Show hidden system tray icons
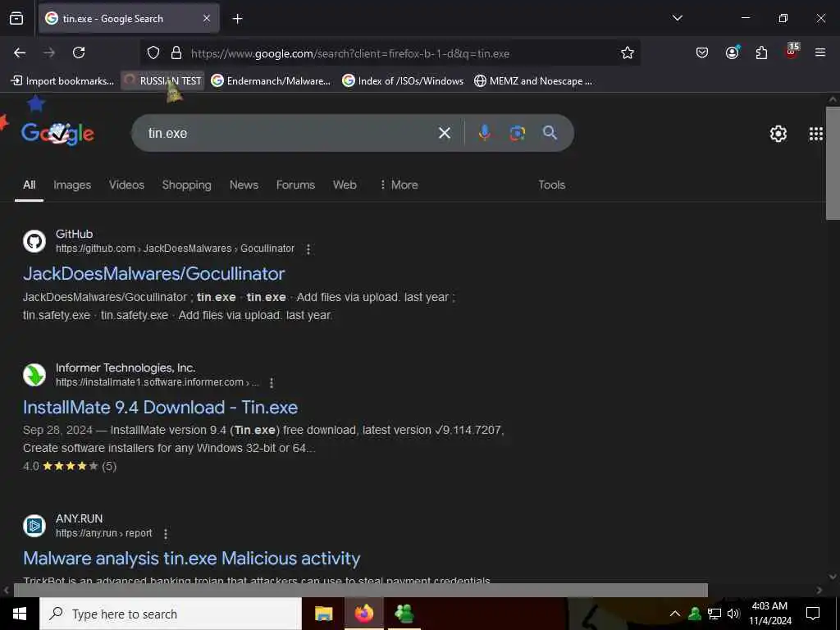The width and height of the screenshot is (840, 630). pyautogui.click(x=675, y=614)
